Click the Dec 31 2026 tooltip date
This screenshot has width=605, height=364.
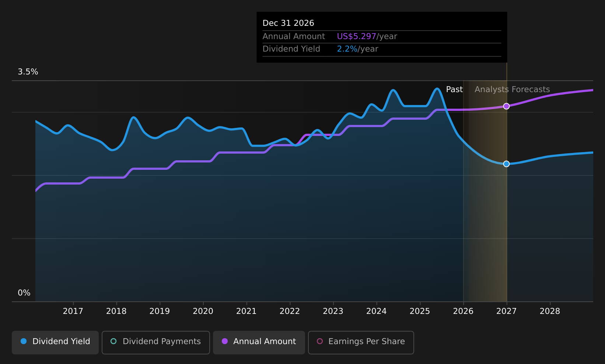tap(288, 23)
